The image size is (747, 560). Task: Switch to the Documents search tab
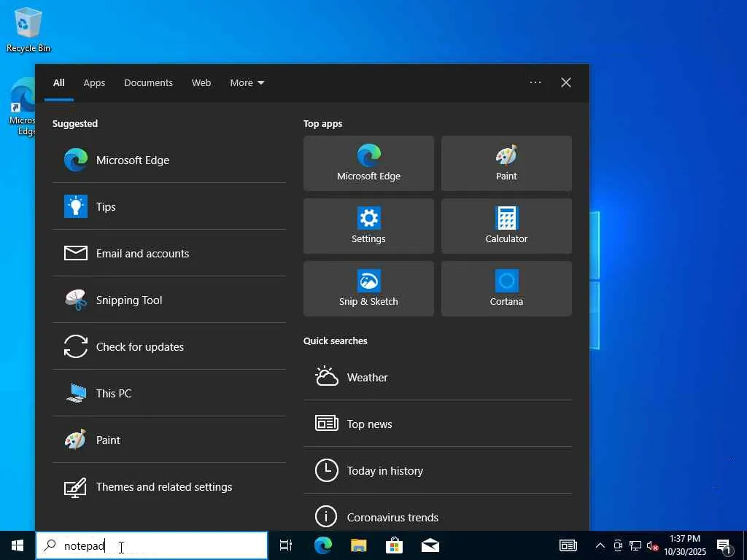[149, 83]
